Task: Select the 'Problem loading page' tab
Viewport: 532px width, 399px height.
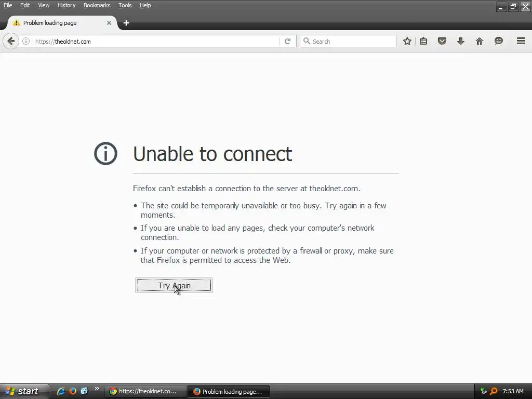Action: pos(61,23)
